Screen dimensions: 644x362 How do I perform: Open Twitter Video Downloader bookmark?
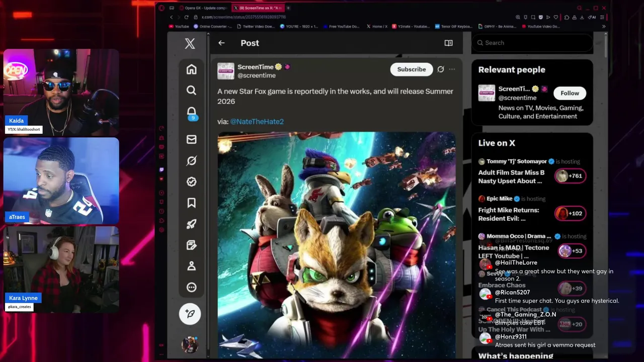point(256,26)
